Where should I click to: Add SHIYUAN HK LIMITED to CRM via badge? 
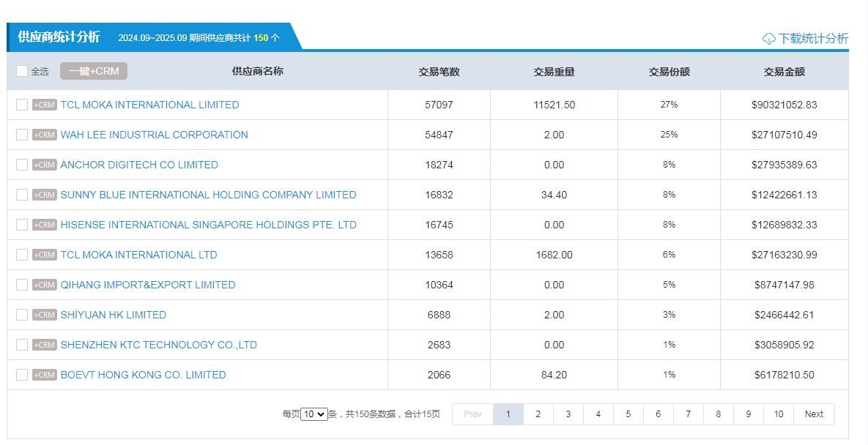(x=45, y=315)
